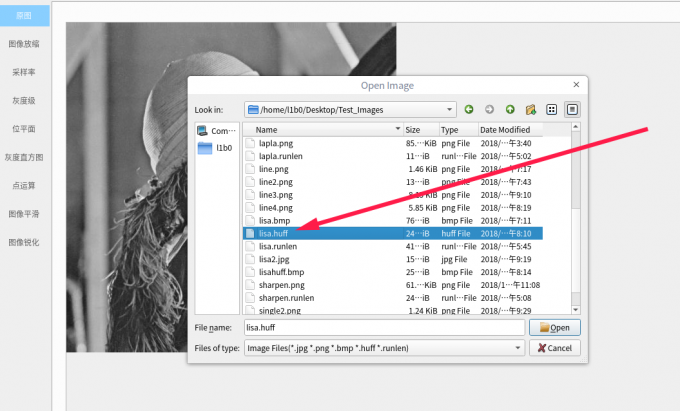This screenshot has height=411, width=680.
Task: Sort files by the Size column header
Action: coord(421,130)
